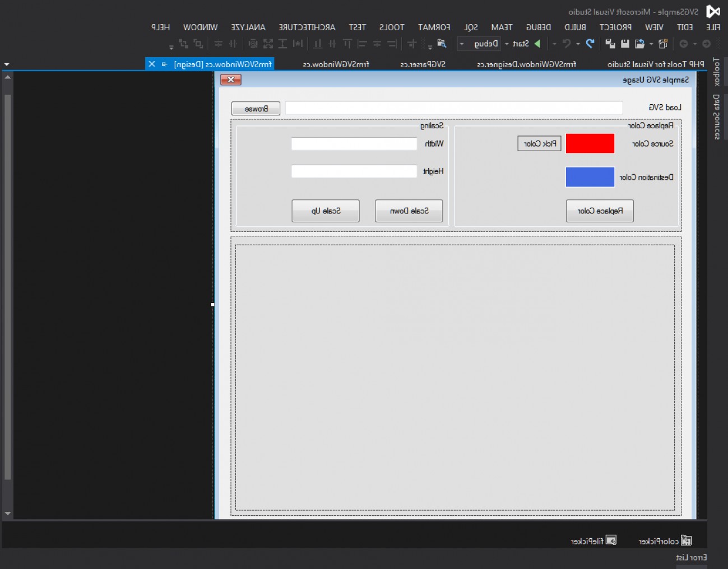Click the Redo toolbar icon
The image size is (728, 569).
click(x=565, y=44)
